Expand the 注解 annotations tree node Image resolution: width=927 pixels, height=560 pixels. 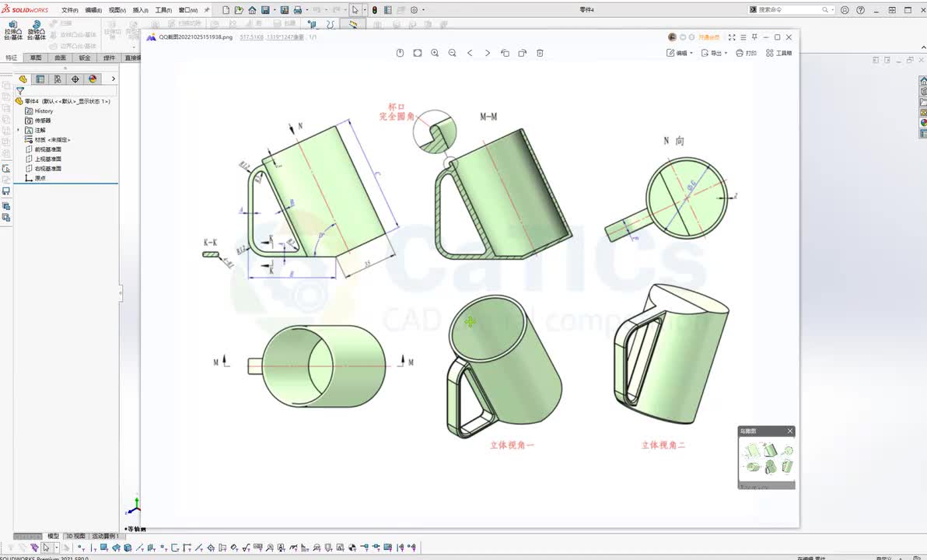pyautogui.click(x=19, y=130)
